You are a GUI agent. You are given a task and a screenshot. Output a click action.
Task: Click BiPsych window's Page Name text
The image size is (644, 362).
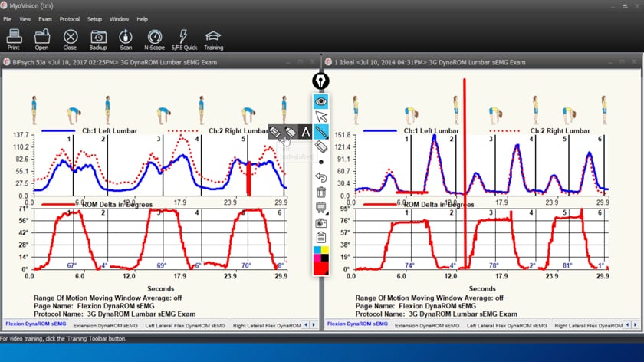[94, 306]
